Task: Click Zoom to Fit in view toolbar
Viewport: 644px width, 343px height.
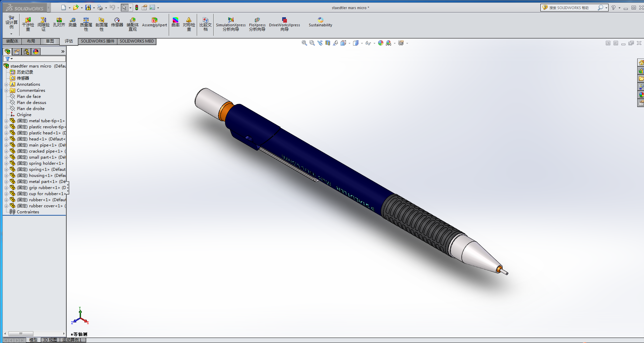Action: coord(304,43)
